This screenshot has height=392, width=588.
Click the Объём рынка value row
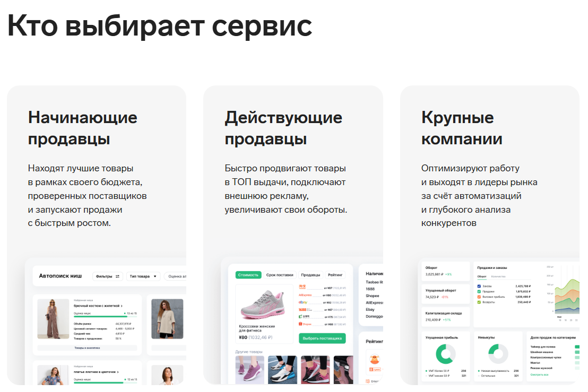(x=103, y=324)
